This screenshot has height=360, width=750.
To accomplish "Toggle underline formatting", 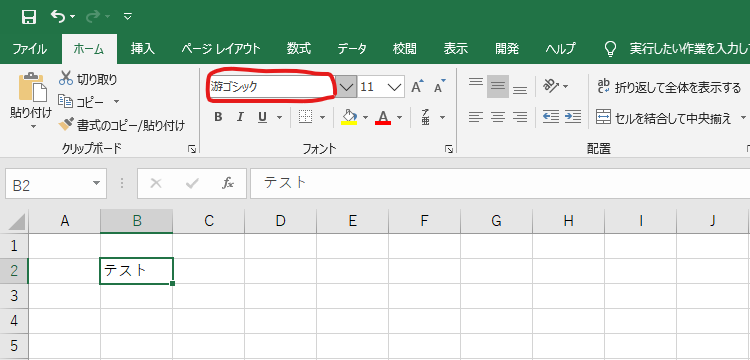I will [262, 117].
